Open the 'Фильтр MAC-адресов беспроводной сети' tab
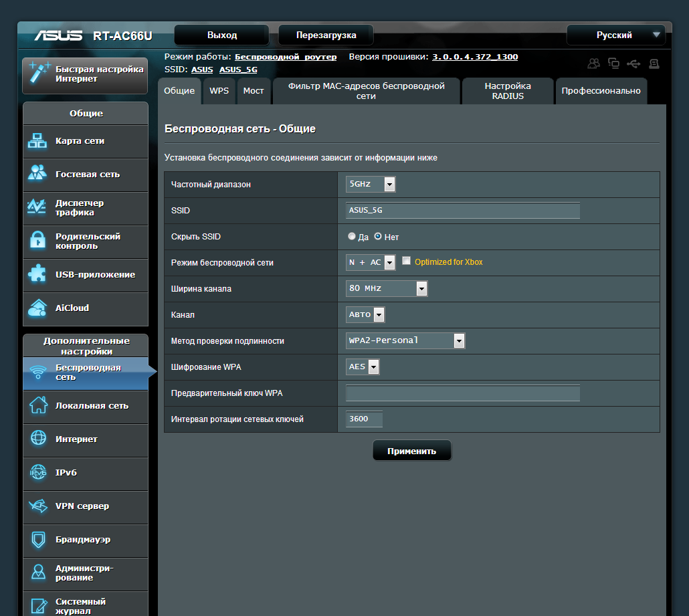Image resolution: width=689 pixels, height=616 pixels. 367,91
